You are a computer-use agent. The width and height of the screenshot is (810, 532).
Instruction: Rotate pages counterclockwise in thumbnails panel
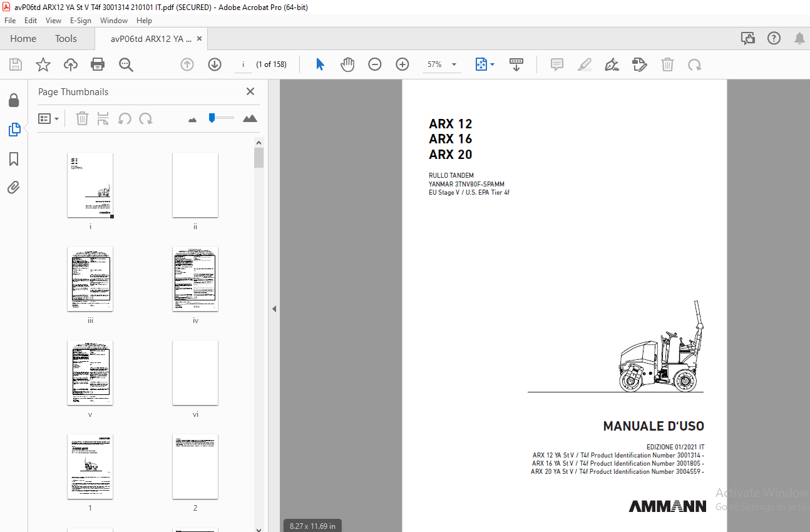tap(125, 118)
